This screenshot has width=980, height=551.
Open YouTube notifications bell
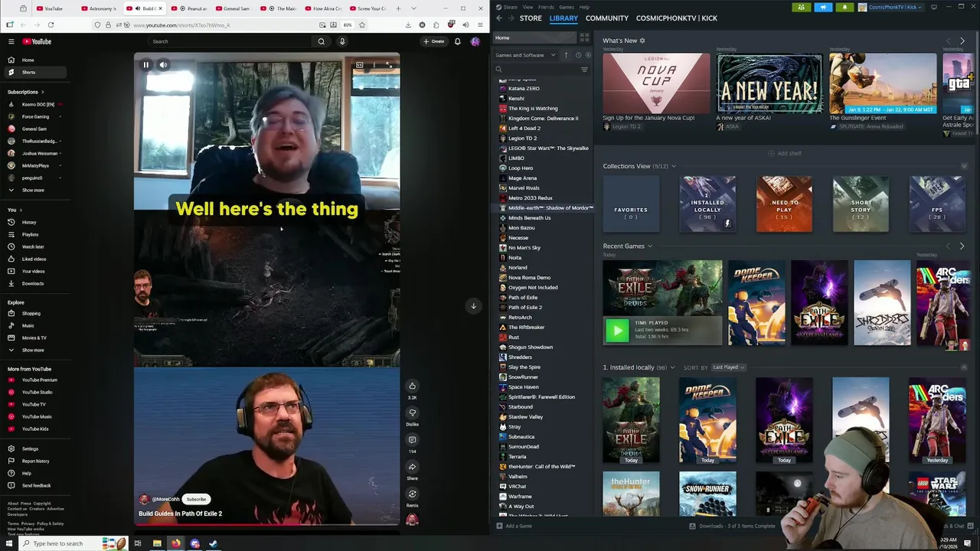click(x=458, y=41)
